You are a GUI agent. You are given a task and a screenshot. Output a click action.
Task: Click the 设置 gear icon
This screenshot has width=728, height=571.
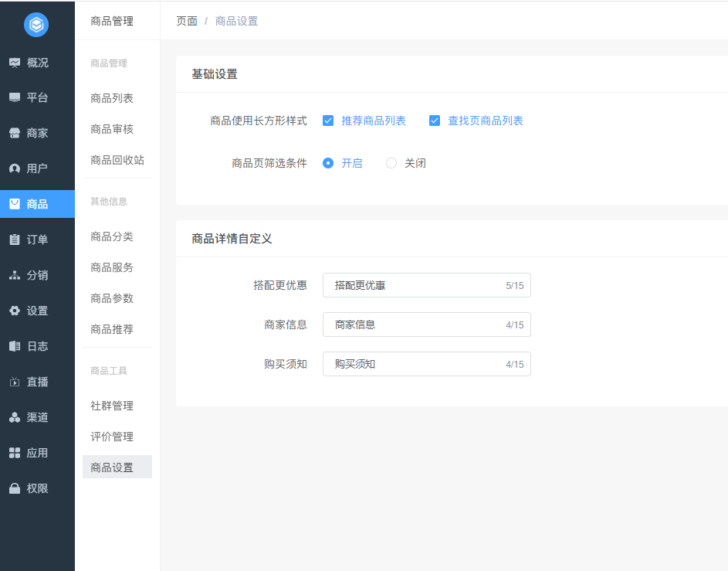[15, 311]
